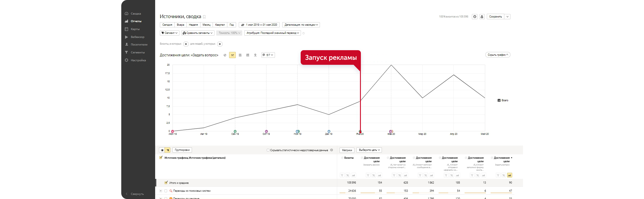Switch the chart to pie view
Viewport: 644px width, 199px height.
tap(225, 55)
